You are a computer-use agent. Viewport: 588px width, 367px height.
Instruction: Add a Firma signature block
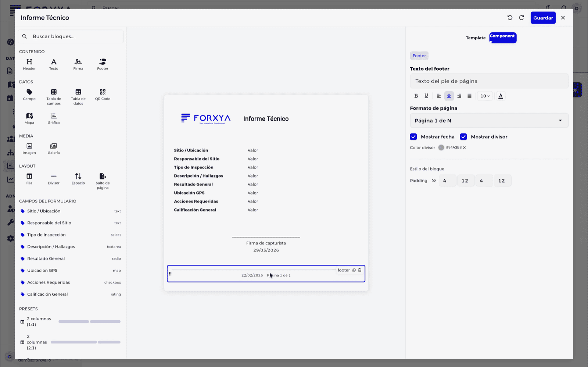(x=78, y=64)
